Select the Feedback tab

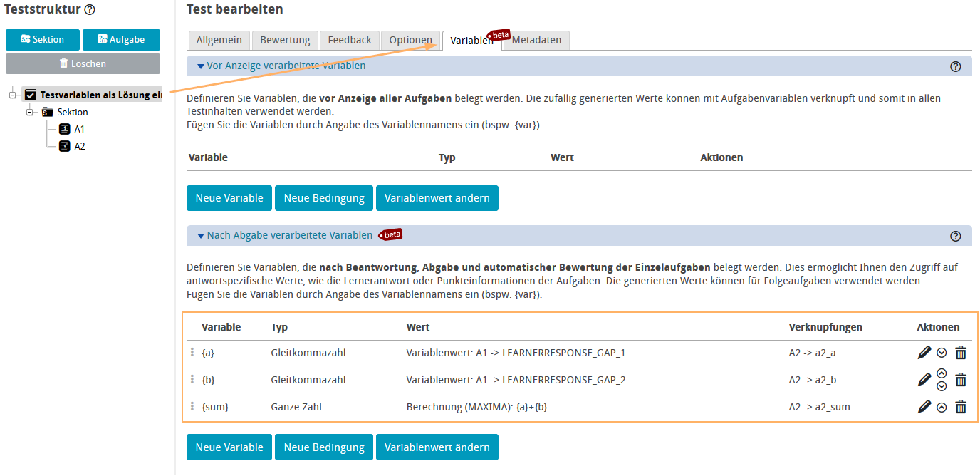click(350, 40)
